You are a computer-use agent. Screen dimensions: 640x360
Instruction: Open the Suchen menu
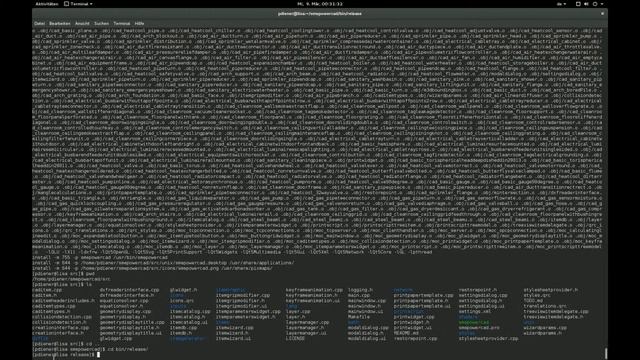[101, 24]
